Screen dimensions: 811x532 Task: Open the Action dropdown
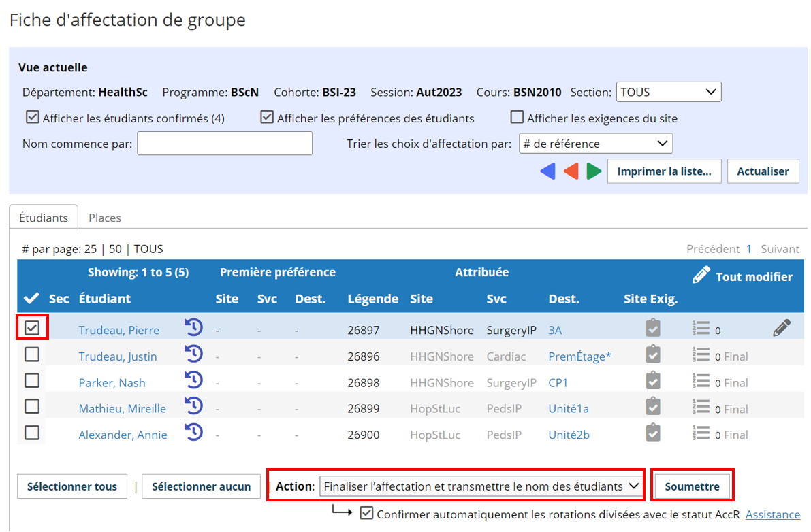point(481,486)
